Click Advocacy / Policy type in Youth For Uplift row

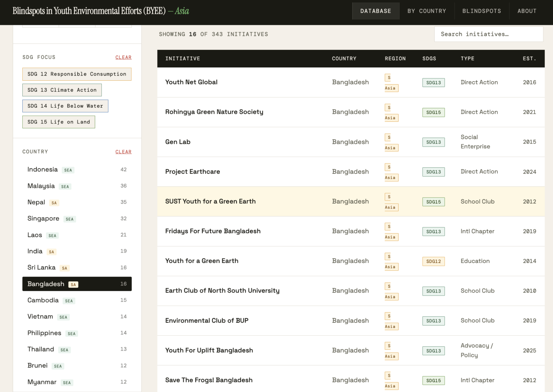pos(477,350)
